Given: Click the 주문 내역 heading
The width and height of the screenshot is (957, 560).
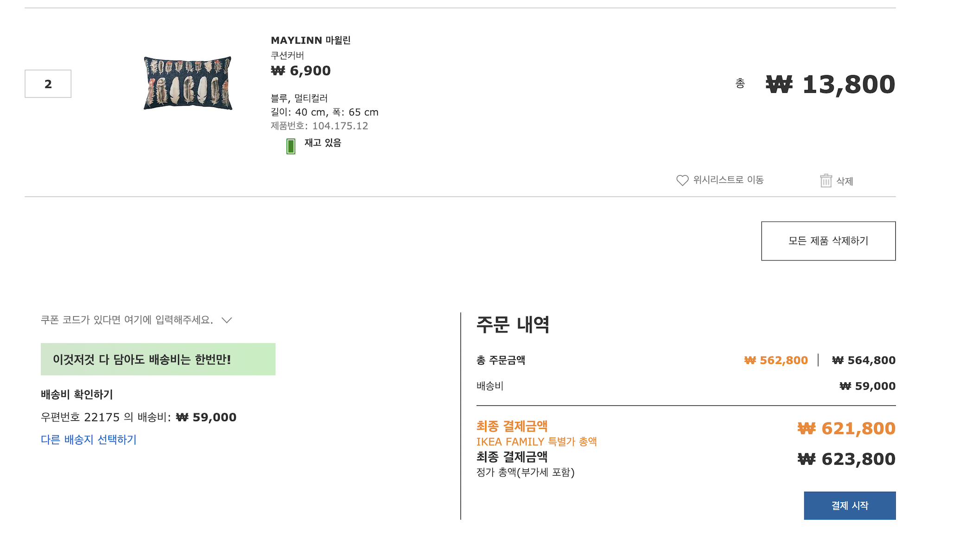Looking at the screenshot, I should (x=513, y=325).
